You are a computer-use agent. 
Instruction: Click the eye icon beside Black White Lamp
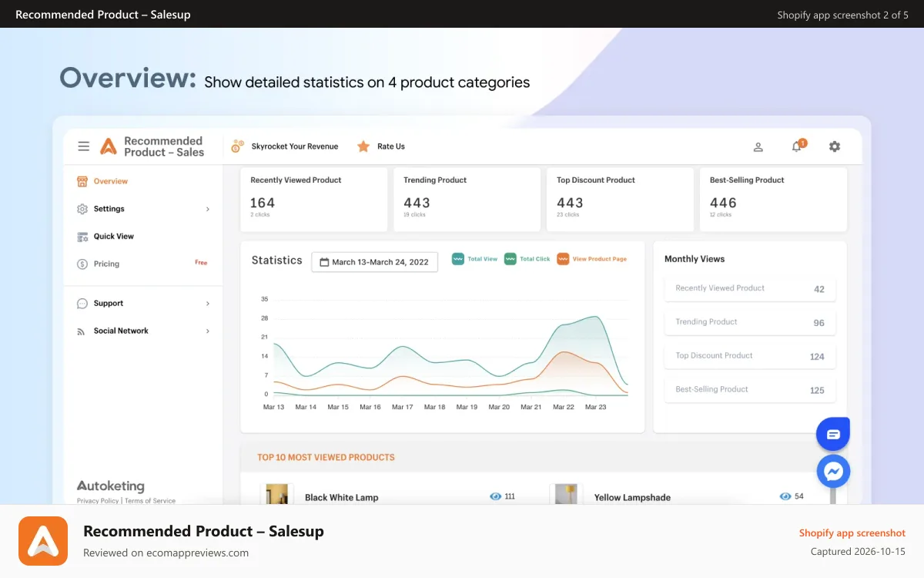click(496, 496)
